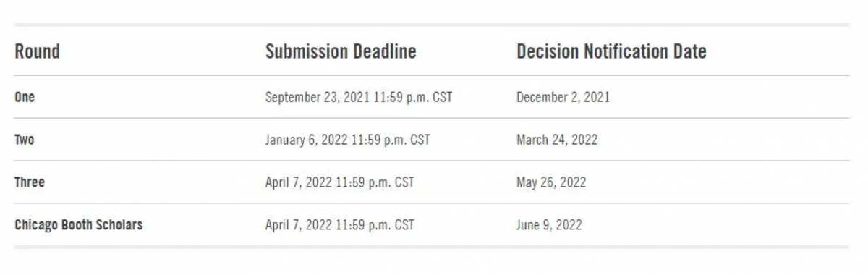Viewport: 868px width, 275px height.
Task: Click the 11:59 p.m. CST in round One
Action: [412, 97]
